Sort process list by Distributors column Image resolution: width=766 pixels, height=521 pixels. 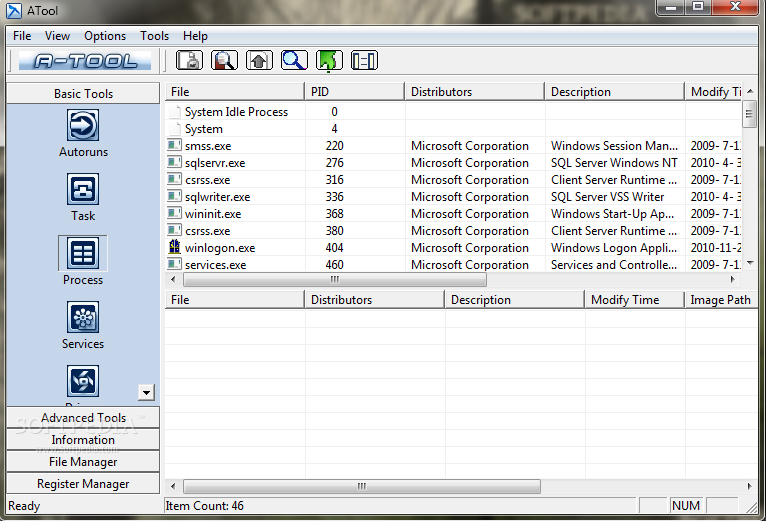(474, 92)
